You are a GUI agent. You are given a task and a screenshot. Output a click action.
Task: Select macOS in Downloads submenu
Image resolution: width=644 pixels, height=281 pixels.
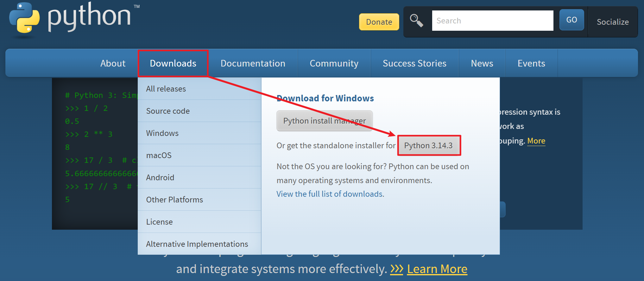[199, 155]
